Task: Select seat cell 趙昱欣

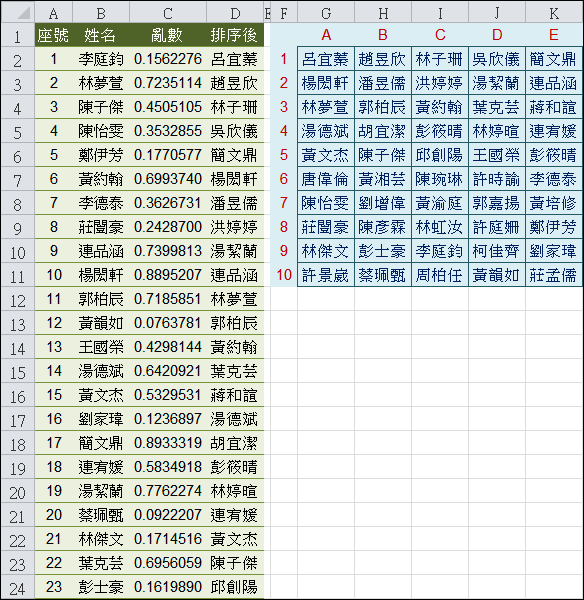Action: [x=383, y=59]
